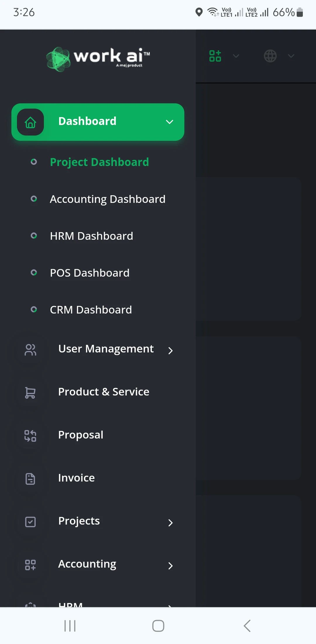The width and height of the screenshot is (316, 644).
Task: Click the Dashboard home icon
Action: tap(30, 122)
